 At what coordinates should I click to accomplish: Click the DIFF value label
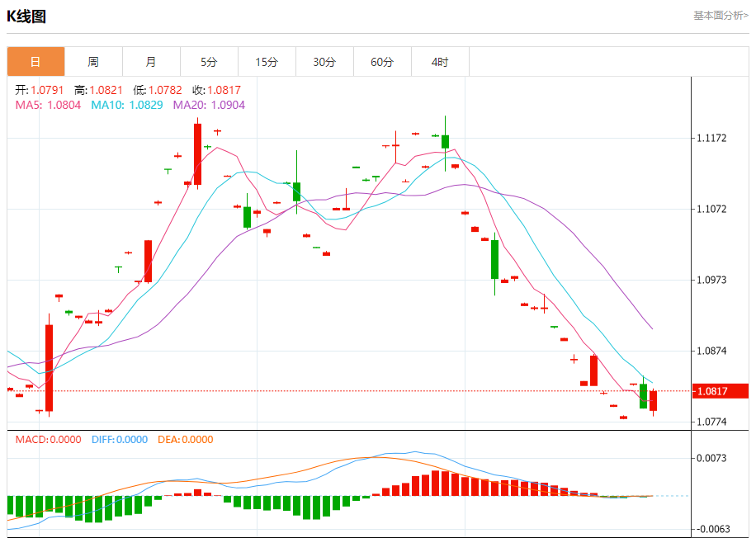coord(119,440)
